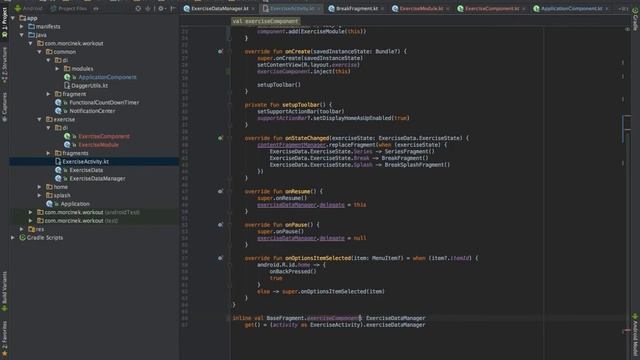Select DaggerUtils.kt in the project tree
The width and height of the screenshot is (640, 360).
pos(89,86)
